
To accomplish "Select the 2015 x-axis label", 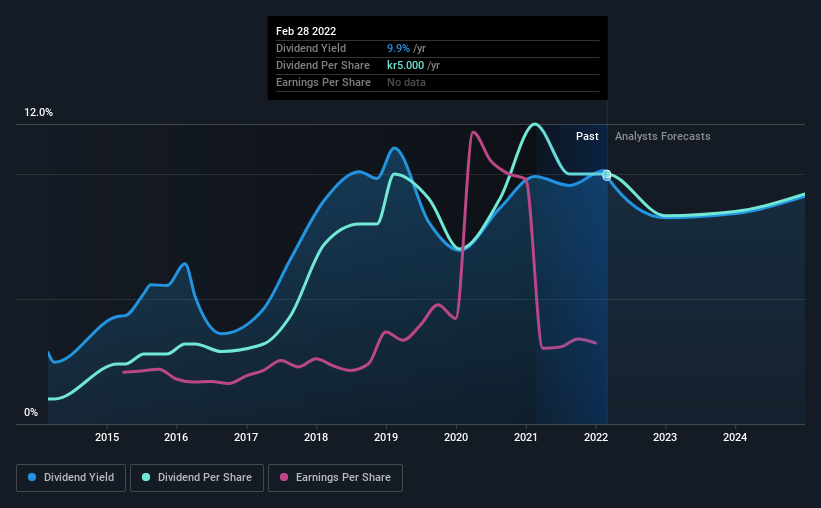I will pos(107,437).
